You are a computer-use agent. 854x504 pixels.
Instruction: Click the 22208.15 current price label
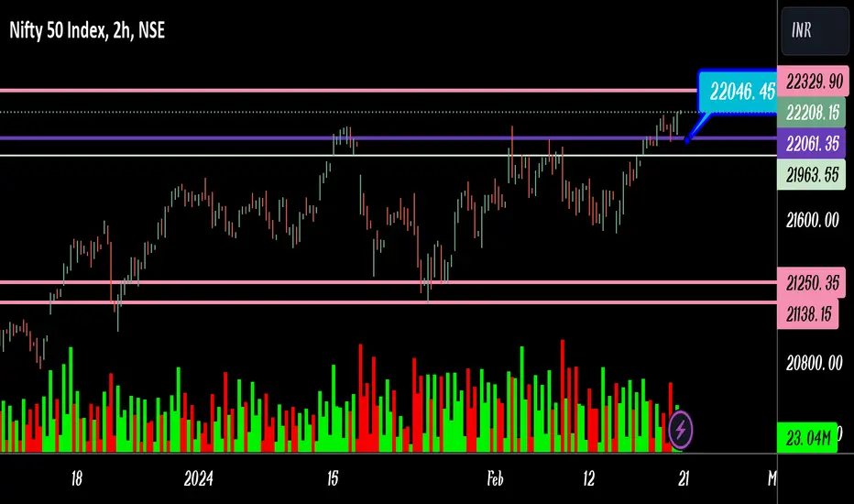point(812,113)
